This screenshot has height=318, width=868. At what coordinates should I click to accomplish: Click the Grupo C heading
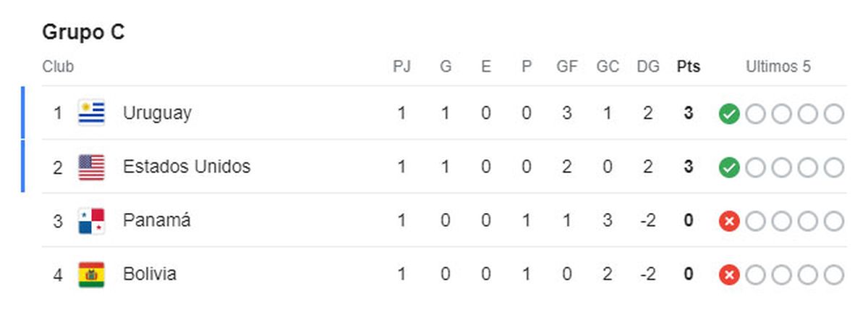click(x=83, y=33)
